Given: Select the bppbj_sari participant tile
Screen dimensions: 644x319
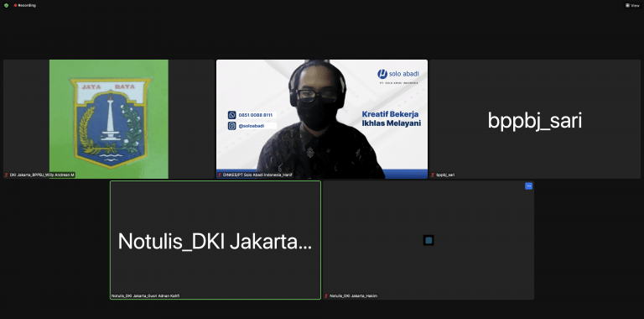Looking at the screenshot, I should point(535,119).
